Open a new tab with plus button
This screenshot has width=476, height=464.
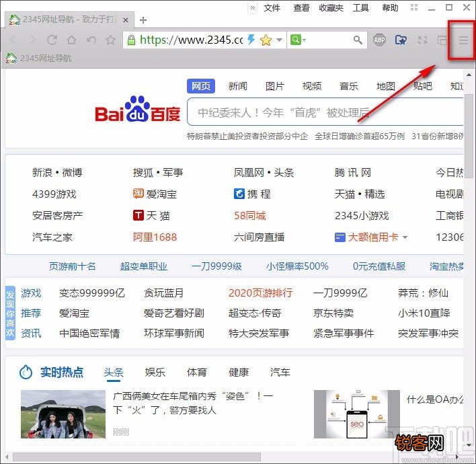[143, 20]
